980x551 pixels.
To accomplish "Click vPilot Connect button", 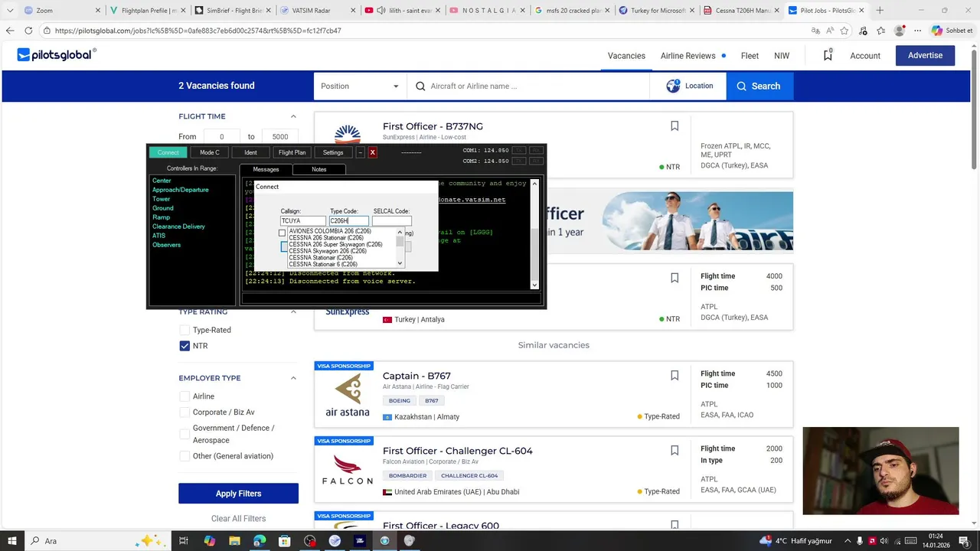I will pos(168,152).
